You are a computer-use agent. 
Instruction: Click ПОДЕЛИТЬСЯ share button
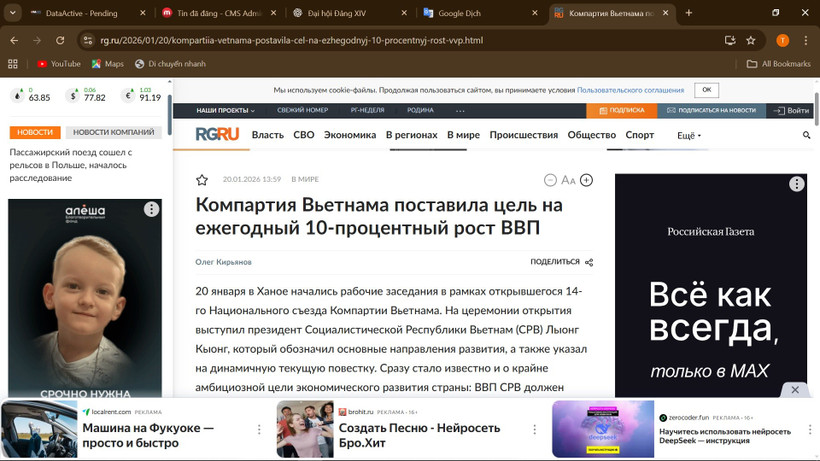point(561,262)
